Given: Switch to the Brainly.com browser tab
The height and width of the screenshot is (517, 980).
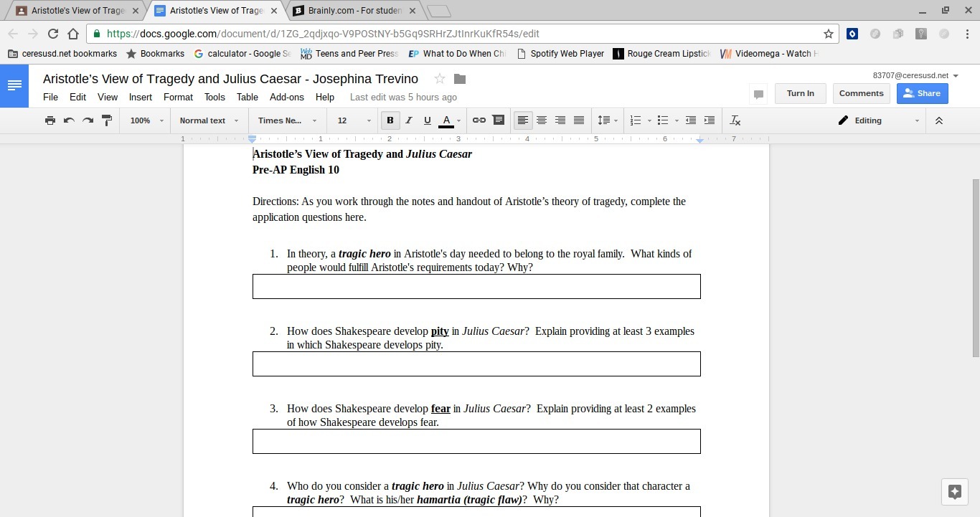Looking at the screenshot, I should (350, 11).
